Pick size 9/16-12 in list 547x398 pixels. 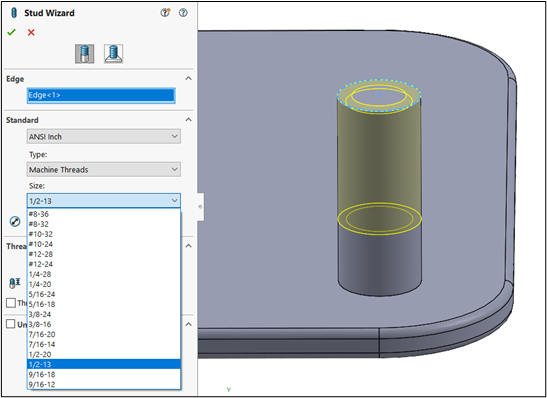(104, 384)
